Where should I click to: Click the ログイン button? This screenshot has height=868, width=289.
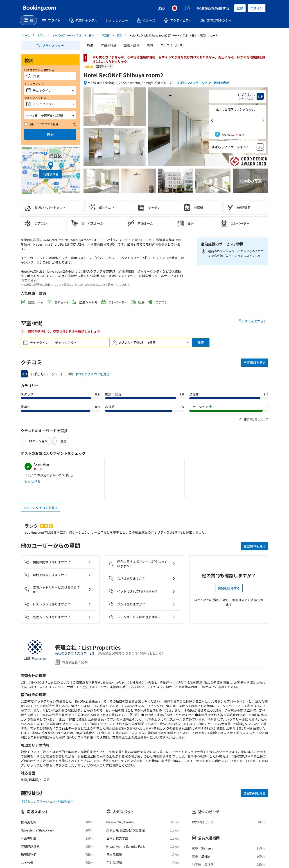[x=256, y=8]
